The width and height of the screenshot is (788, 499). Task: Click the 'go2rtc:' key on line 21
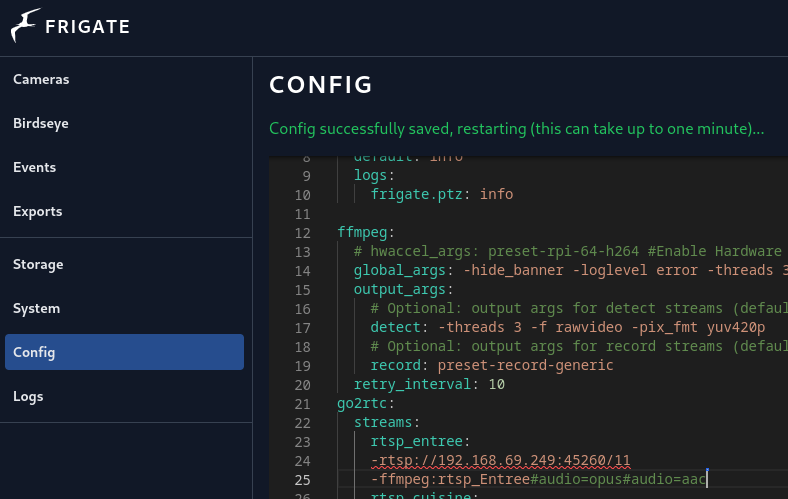366,404
